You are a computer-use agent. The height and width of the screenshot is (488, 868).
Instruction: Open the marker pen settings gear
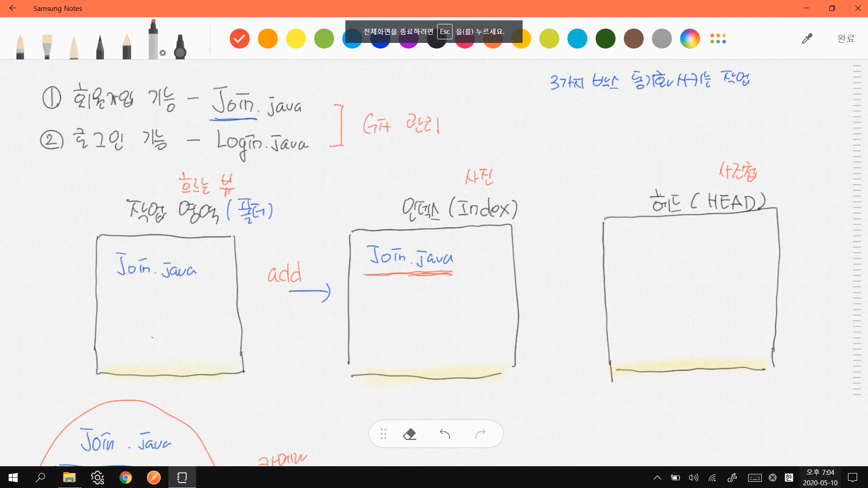163,53
